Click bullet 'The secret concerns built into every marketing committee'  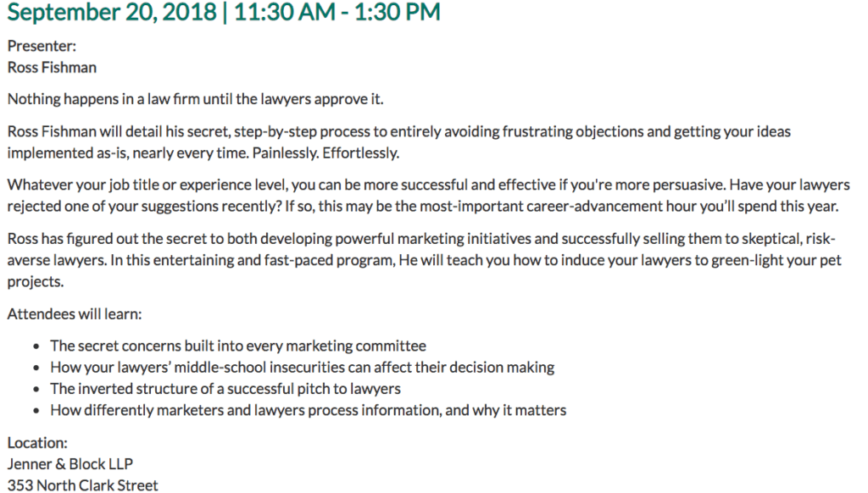click(238, 346)
